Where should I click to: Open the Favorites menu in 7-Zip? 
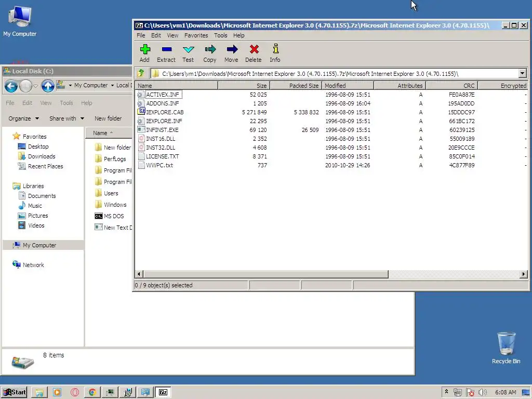point(196,35)
